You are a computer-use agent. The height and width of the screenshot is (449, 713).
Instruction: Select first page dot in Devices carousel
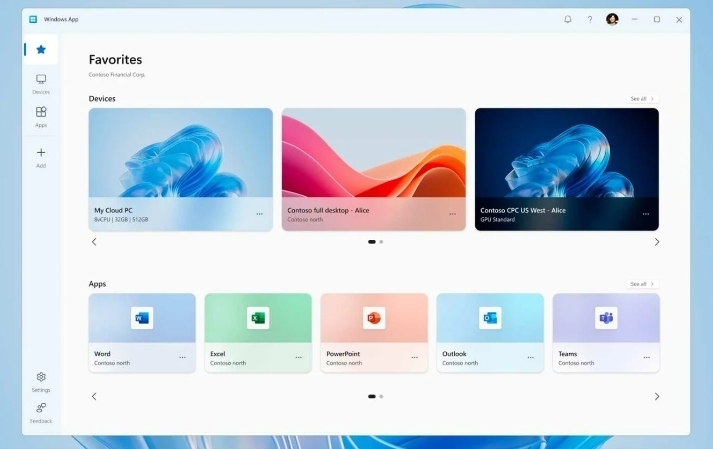pos(372,242)
